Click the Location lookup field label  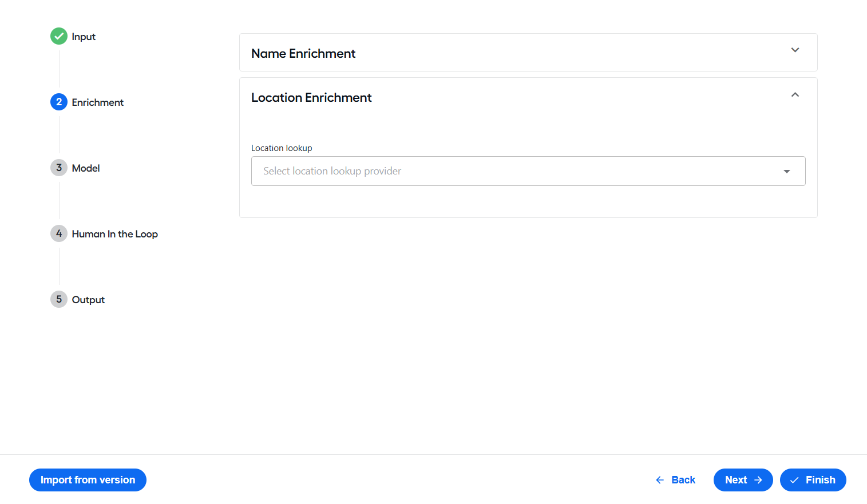(x=282, y=148)
